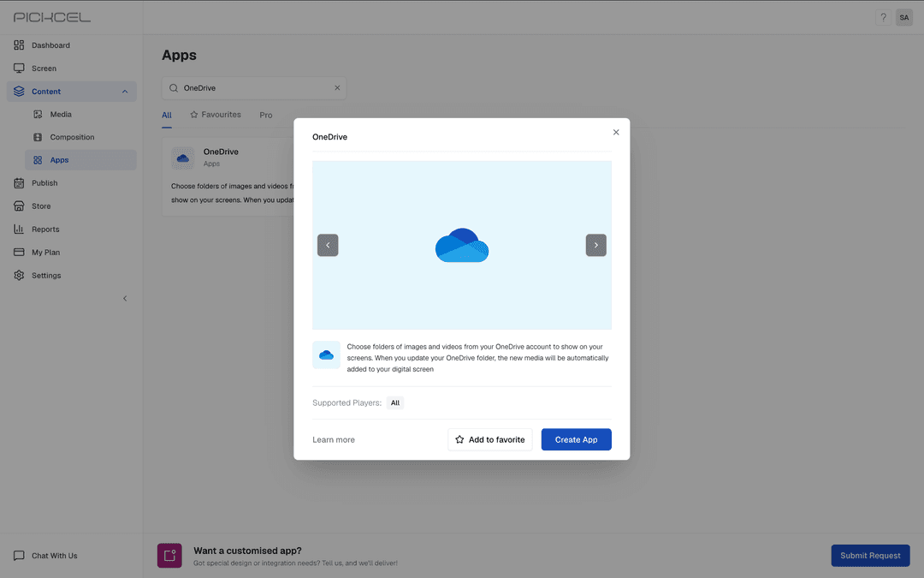Clear the OneDrive search text
The height and width of the screenshot is (578, 924).
337,88
